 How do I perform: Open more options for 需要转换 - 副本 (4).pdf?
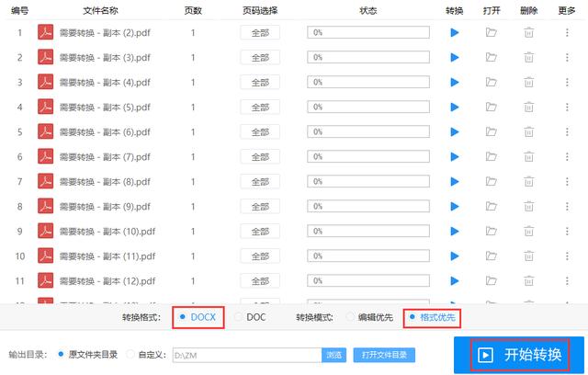point(567,82)
